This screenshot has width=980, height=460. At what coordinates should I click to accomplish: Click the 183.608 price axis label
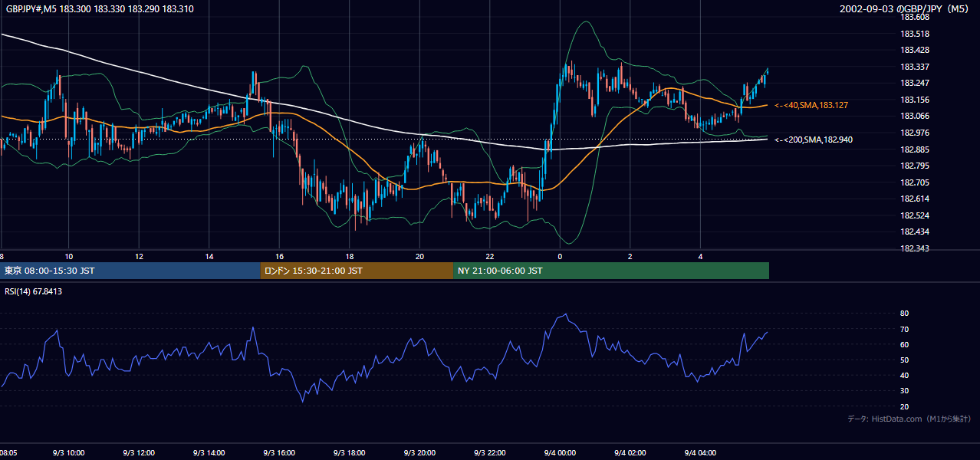(x=915, y=17)
